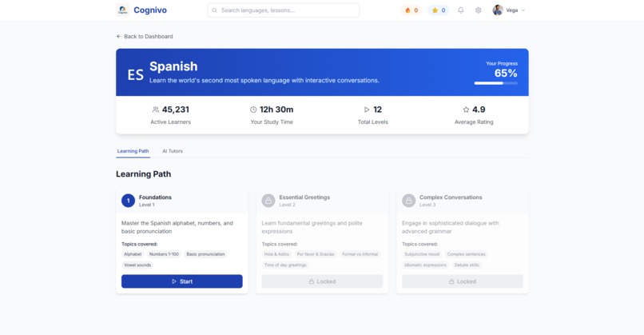The height and width of the screenshot is (335, 644).
Task: Open notifications bell
Action: click(461, 10)
